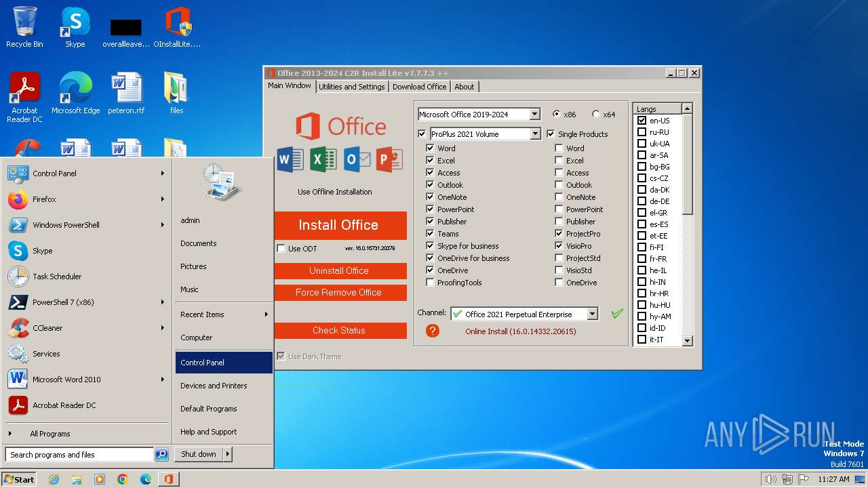This screenshot has height=488, width=868.
Task: Click Office installer taskbar button
Action: point(168,479)
